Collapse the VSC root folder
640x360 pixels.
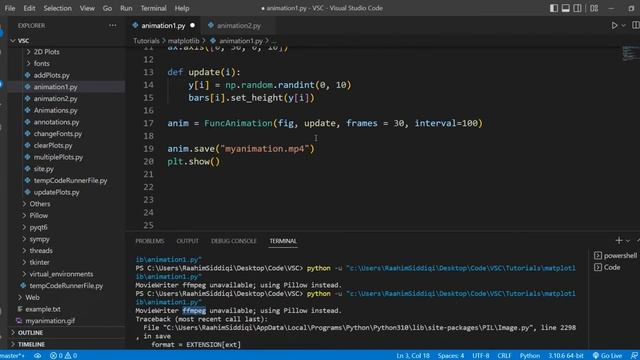(x=23, y=40)
